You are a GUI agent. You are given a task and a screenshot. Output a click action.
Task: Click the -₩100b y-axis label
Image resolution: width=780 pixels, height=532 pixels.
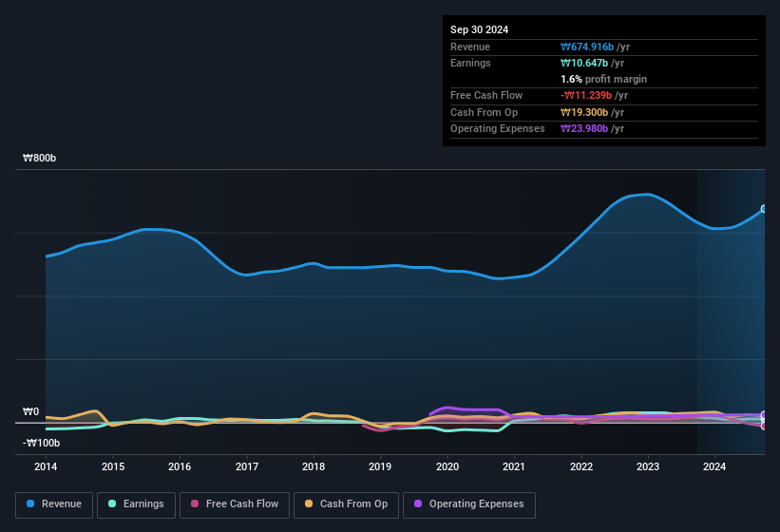[41, 443]
